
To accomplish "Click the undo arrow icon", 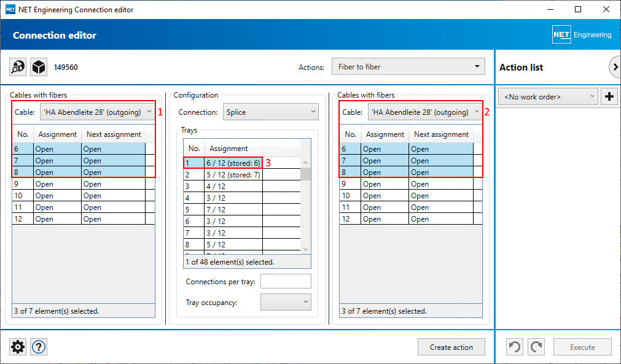I will pos(515,347).
